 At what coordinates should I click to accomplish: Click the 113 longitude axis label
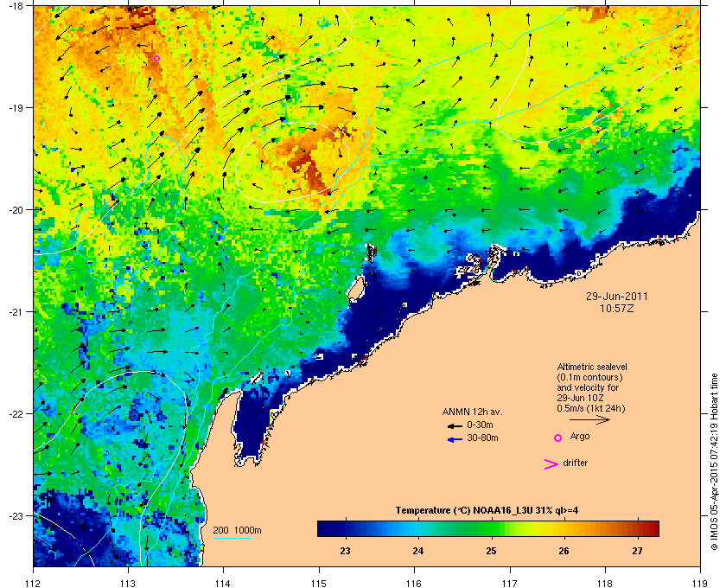click(128, 584)
